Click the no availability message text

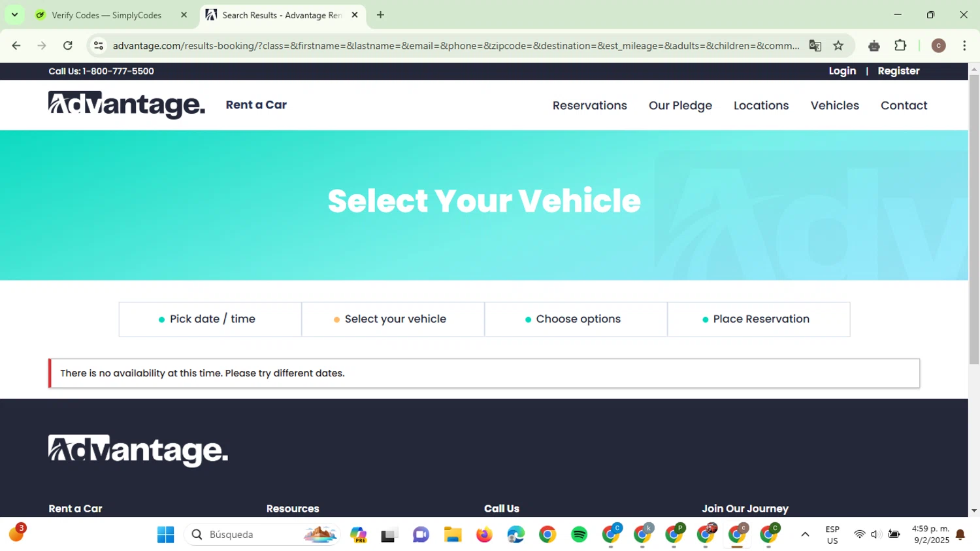[x=203, y=373]
